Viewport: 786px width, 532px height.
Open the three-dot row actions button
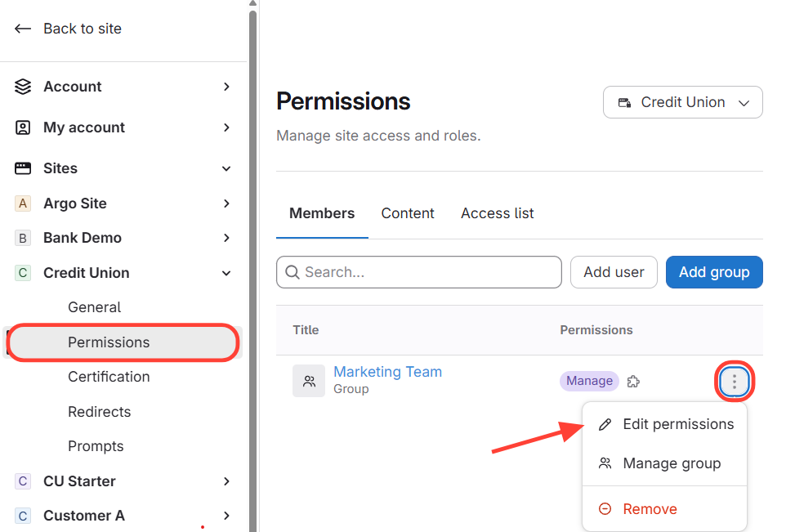(735, 381)
